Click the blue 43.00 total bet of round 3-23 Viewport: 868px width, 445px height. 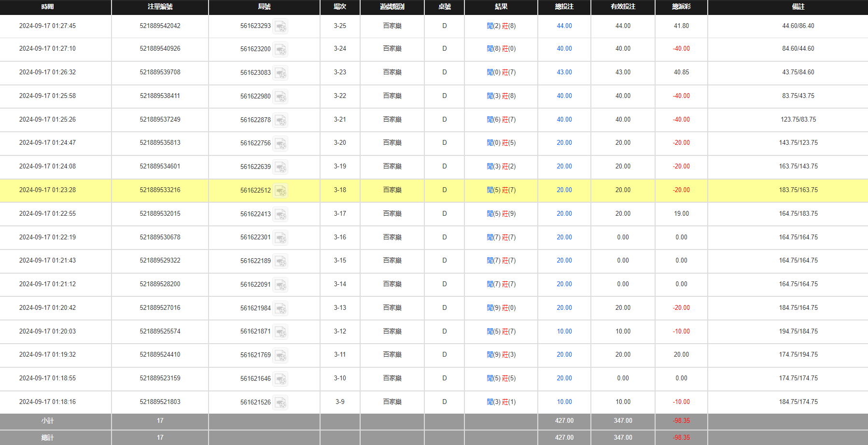pos(564,72)
